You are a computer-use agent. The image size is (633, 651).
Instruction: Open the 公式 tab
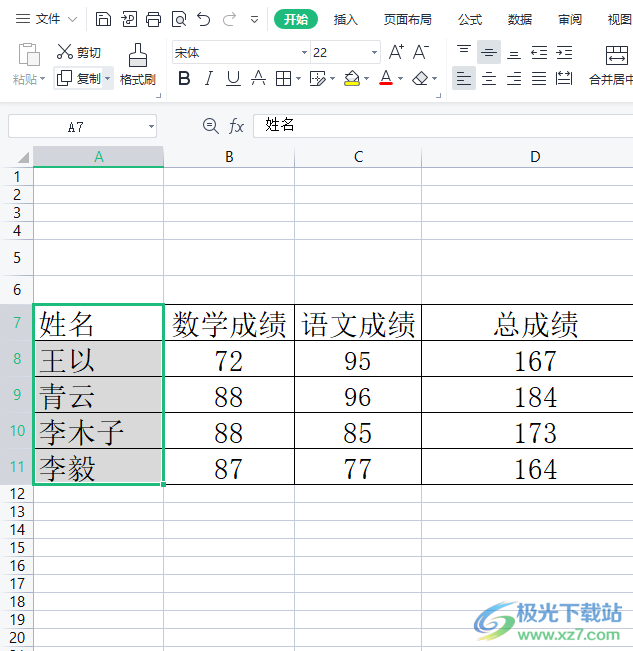(470, 19)
